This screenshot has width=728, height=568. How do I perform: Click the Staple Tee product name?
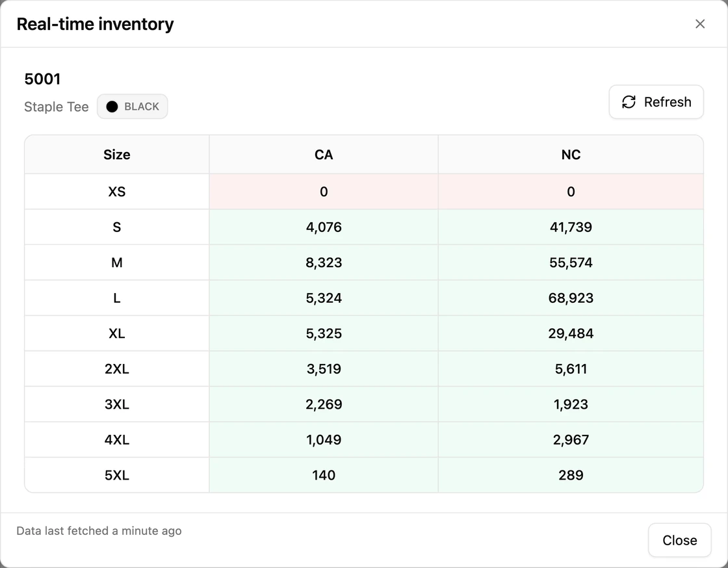pyautogui.click(x=56, y=107)
